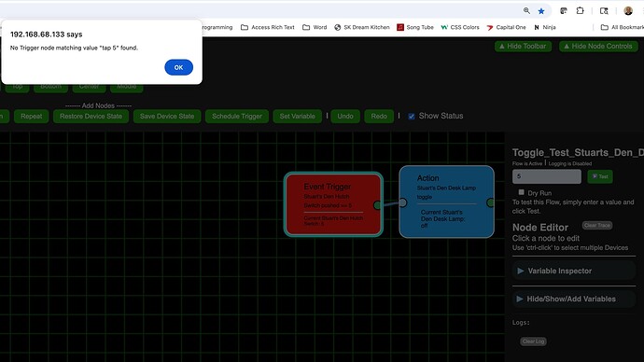Toggle the Show Status checkbox

click(411, 117)
